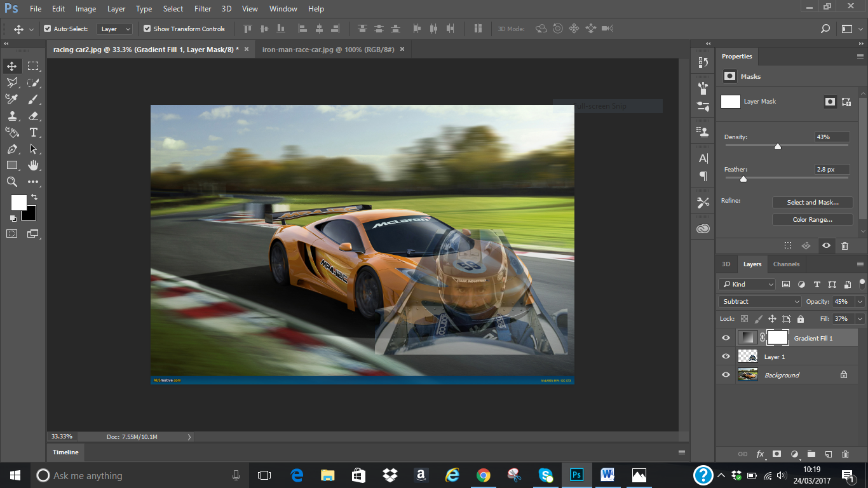Open the Select menu
The height and width of the screenshot is (488, 868).
[173, 9]
